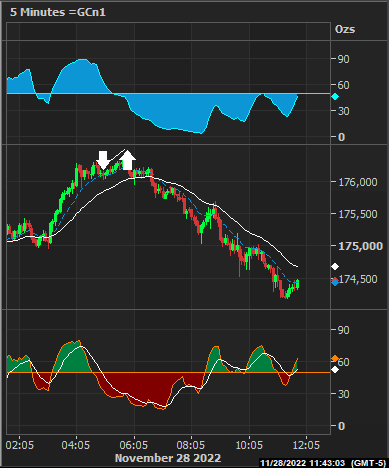
Task: Click the 0 label on top indicator axis
Action: pyautogui.click(x=341, y=137)
